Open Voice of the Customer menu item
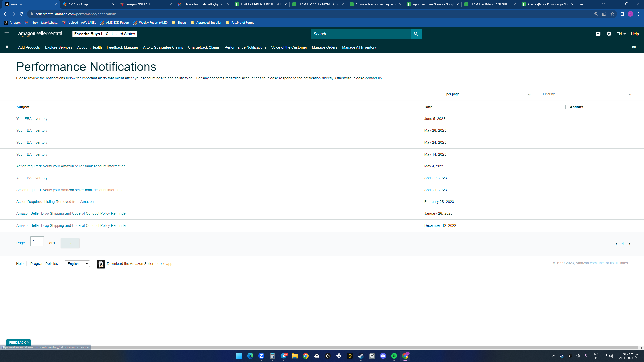Screen dimensions: 644x362 (x=289, y=47)
